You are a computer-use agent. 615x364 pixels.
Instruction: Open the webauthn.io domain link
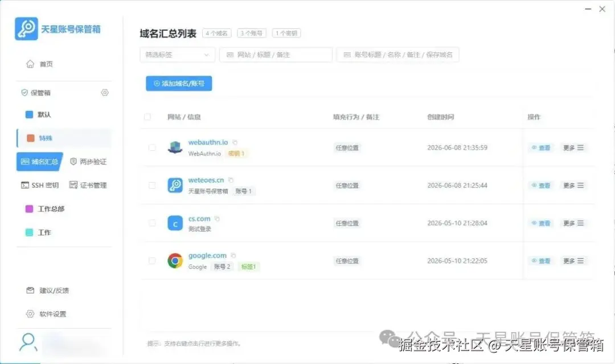pos(208,142)
